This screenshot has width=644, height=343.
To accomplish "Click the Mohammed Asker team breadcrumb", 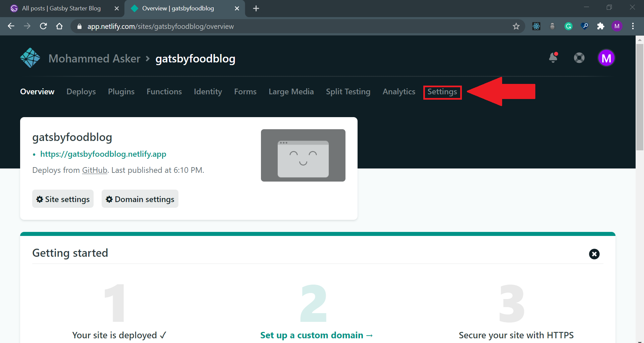I will click(94, 59).
